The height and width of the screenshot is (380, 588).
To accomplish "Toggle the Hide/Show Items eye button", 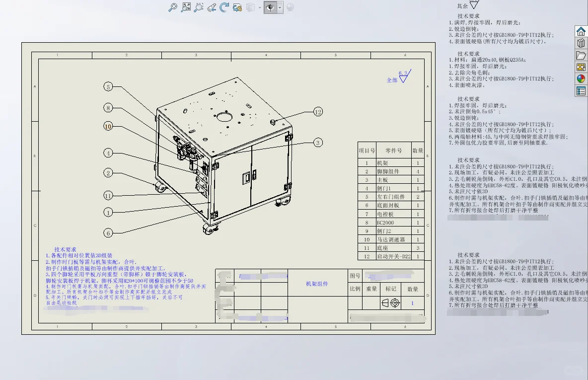I will tap(270, 7).
